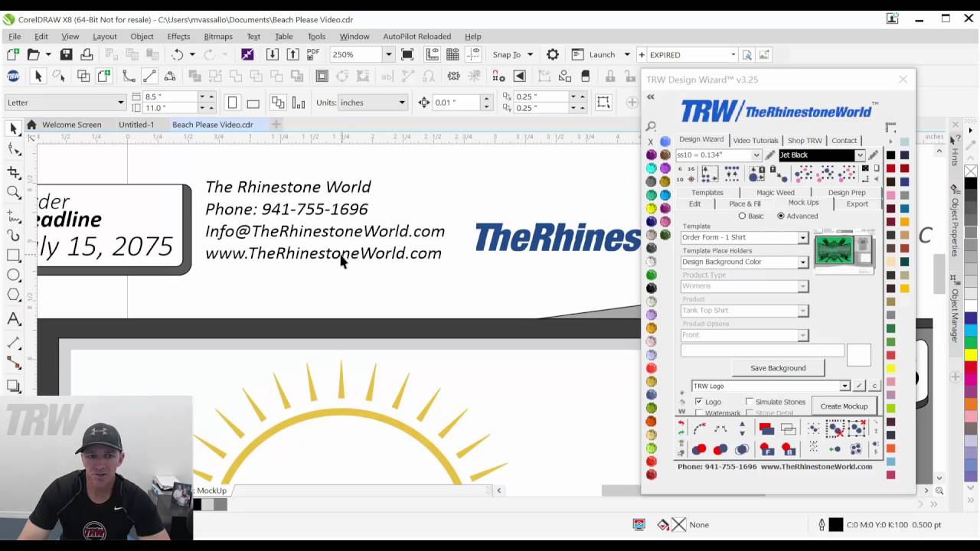Screen dimensions: 980x551
Task: Open the Options gear icon
Action: click(552, 54)
